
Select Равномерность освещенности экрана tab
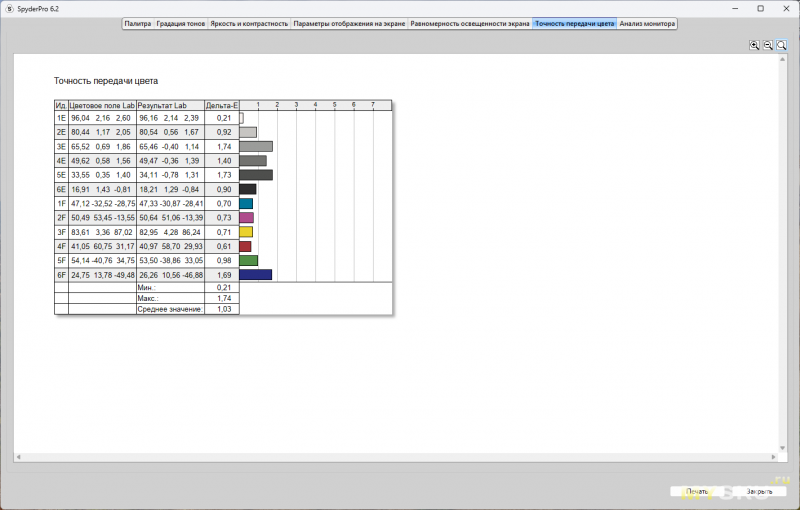pyautogui.click(x=470, y=23)
